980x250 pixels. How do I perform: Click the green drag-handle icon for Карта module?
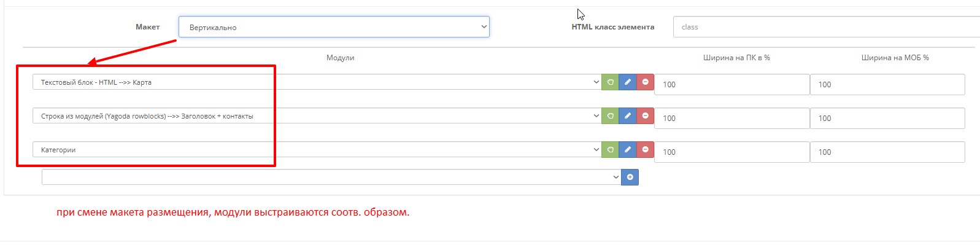click(610, 82)
